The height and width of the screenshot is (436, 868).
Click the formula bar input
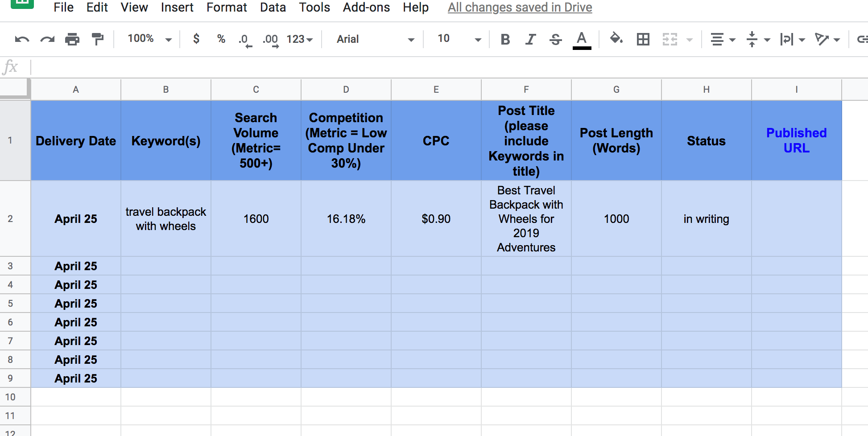(x=450, y=67)
